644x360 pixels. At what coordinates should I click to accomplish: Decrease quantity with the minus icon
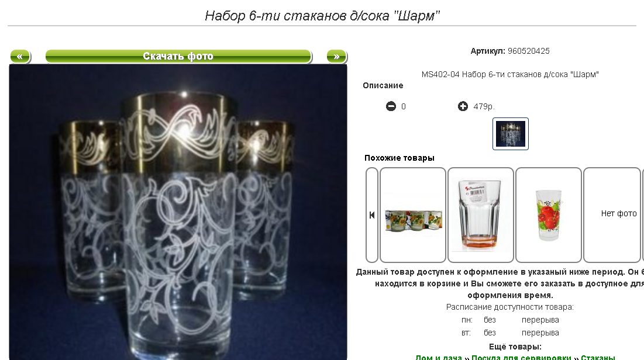(391, 106)
